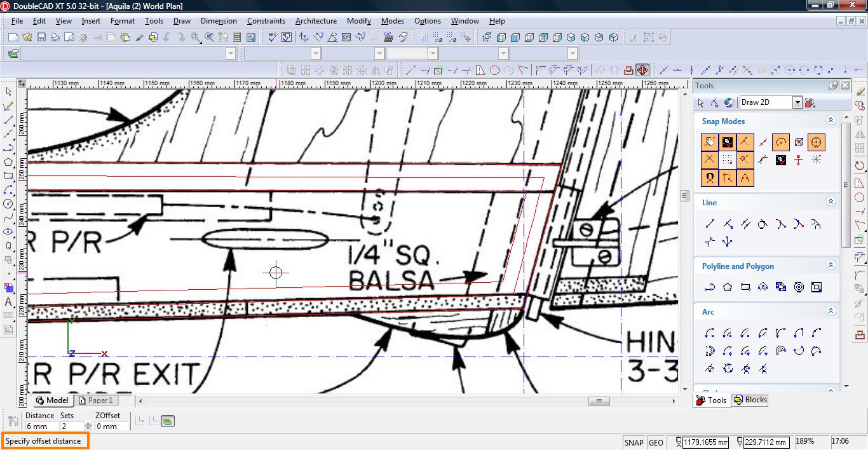Viewport: 868px width, 450px height.
Task: Open the Draw 2D dropdown in Tools panel
Action: (797, 102)
